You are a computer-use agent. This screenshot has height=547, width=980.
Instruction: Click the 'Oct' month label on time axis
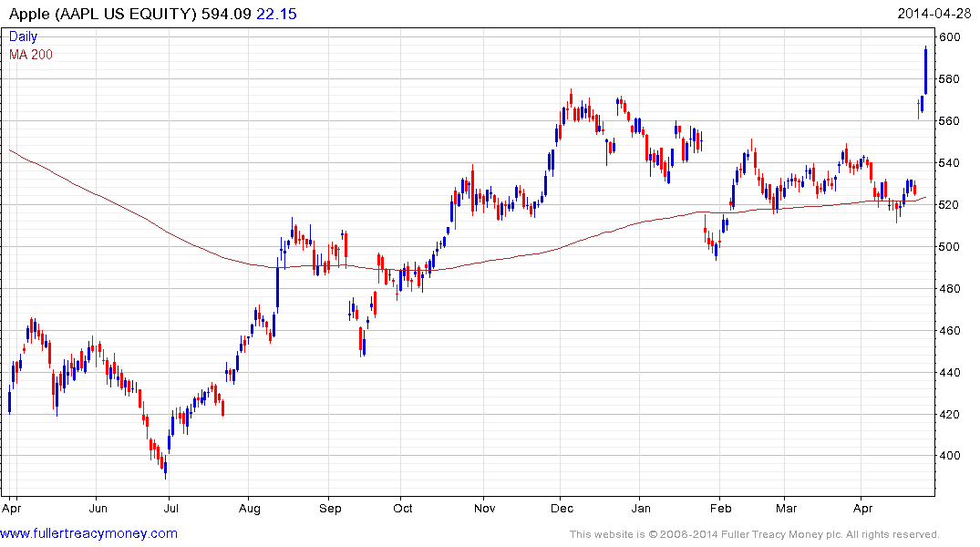[x=403, y=508]
